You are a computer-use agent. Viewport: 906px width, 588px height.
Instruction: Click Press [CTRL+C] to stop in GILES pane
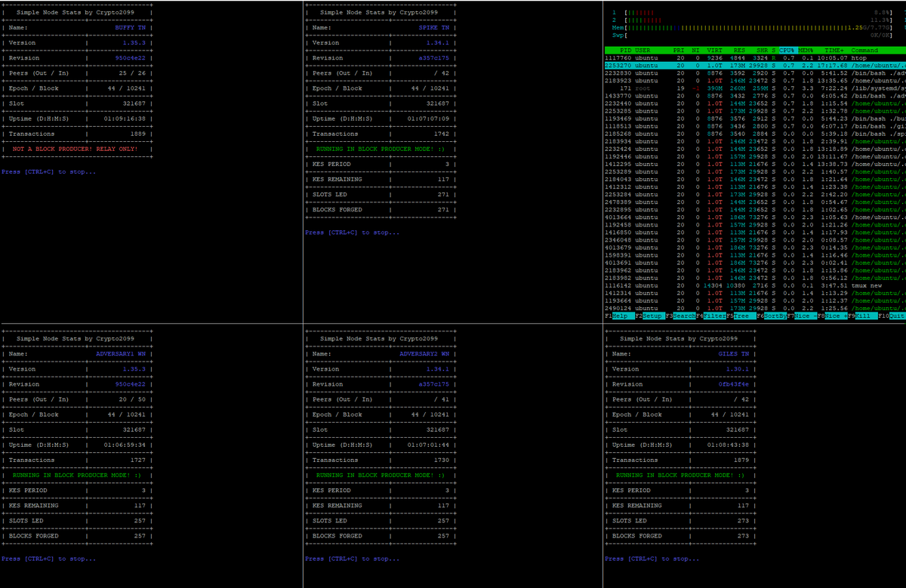pos(652,559)
